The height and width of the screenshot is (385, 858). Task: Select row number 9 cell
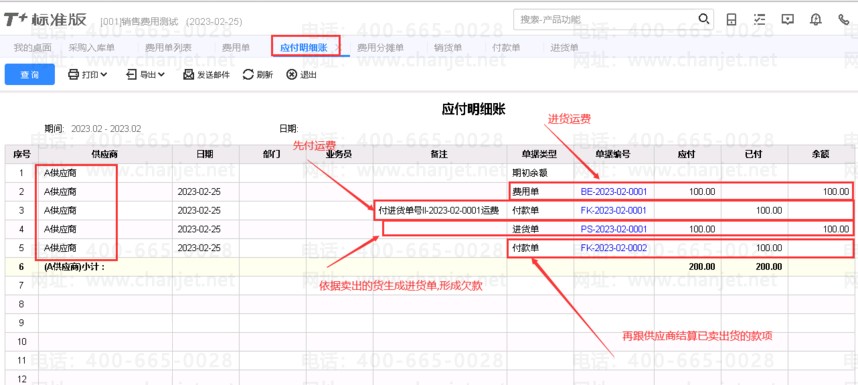coord(21,323)
